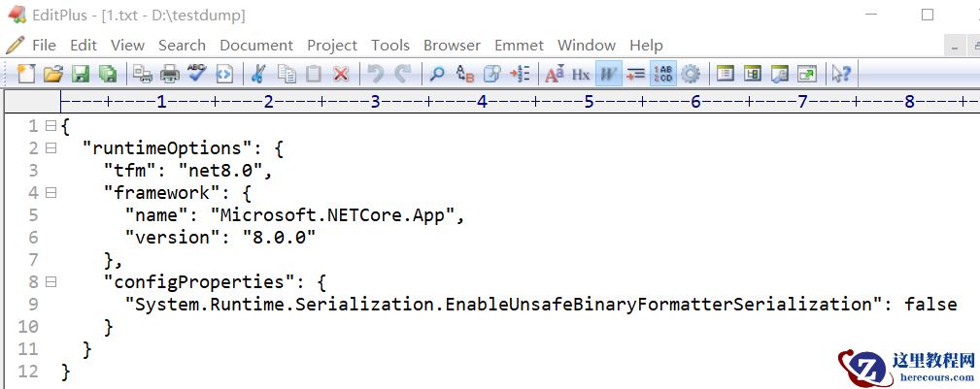Click the Replace toolbar icon
Screen dimensions: 980x389
pos(465,73)
